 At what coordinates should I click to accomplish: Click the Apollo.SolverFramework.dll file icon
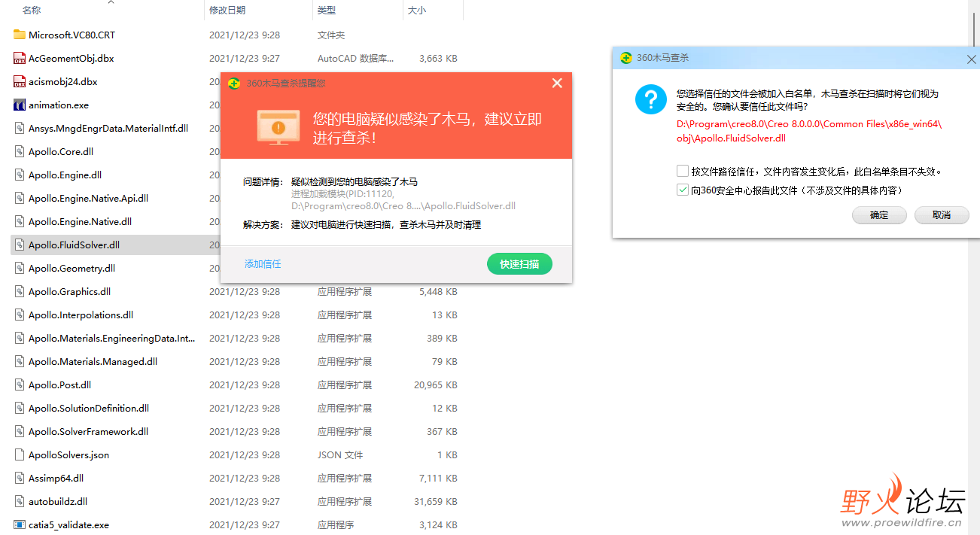20,431
